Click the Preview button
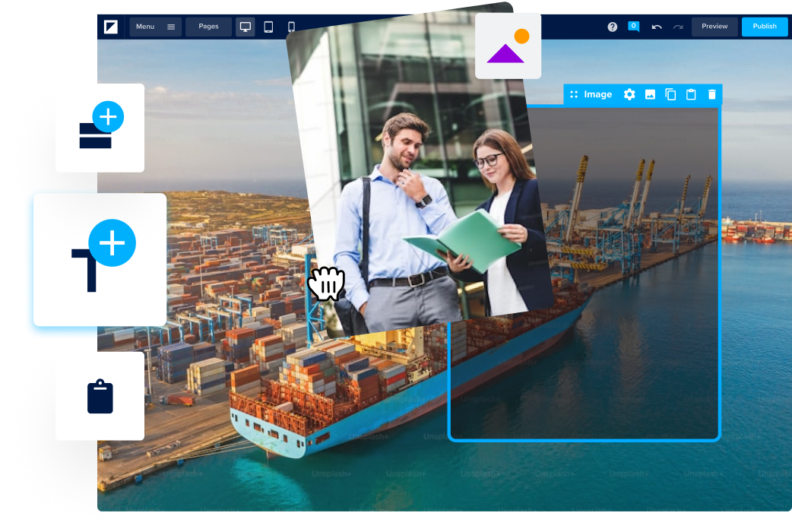792x532 pixels. [x=714, y=27]
